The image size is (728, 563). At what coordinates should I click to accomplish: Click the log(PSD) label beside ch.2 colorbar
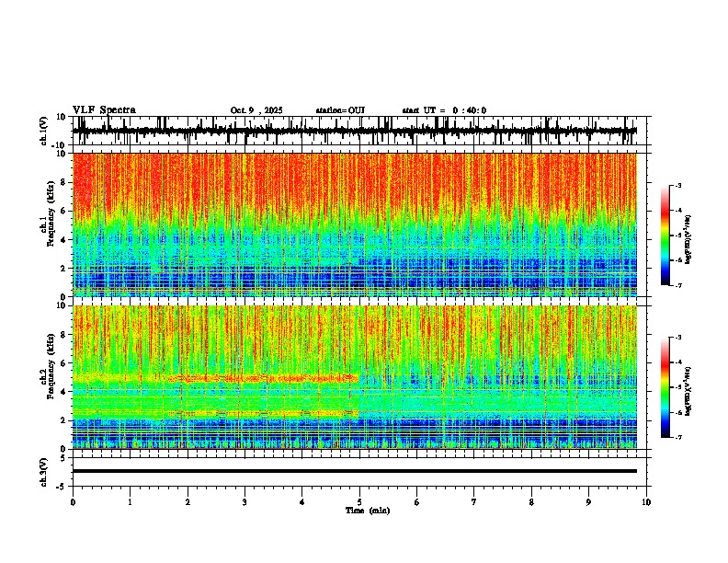point(688,390)
